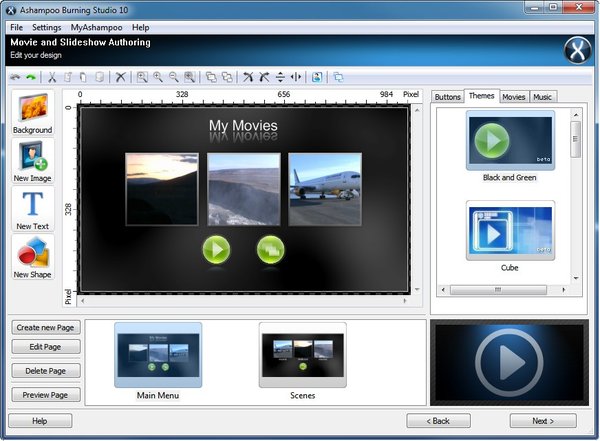Click the Zoom In magnifier icon
Image resolution: width=600 pixels, height=441 pixels.
[158, 77]
